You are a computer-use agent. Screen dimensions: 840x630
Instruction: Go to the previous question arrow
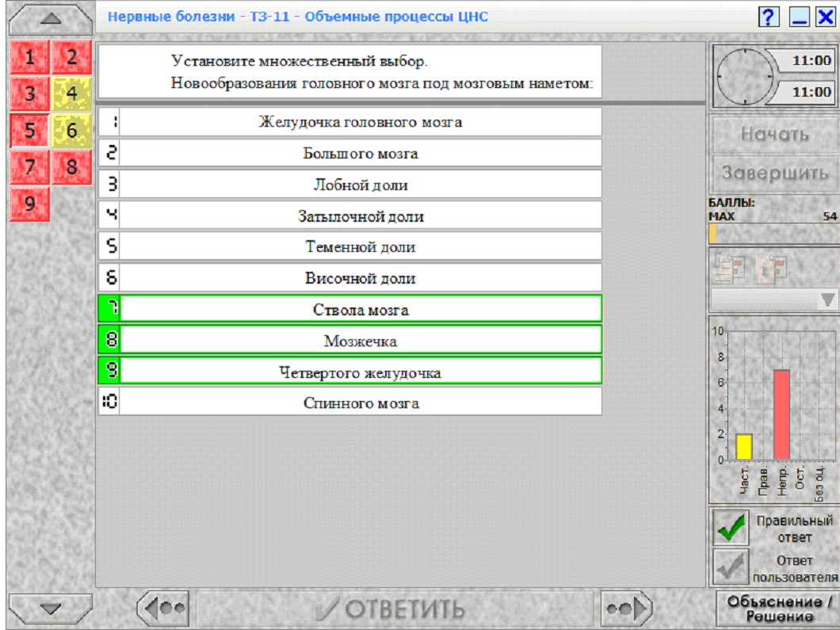pos(164,608)
